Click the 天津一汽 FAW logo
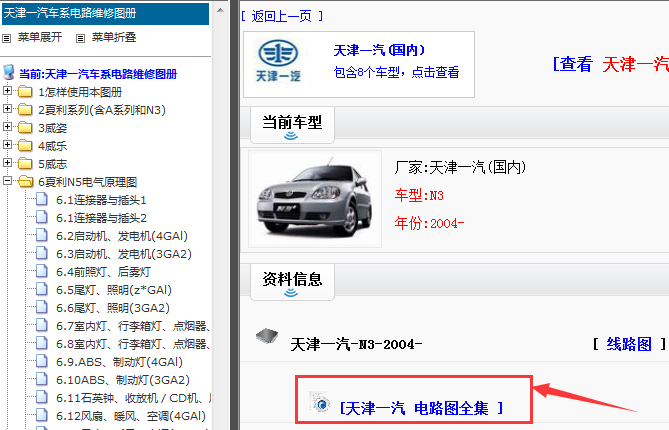The width and height of the screenshot is (669, 430). (278, 61)
